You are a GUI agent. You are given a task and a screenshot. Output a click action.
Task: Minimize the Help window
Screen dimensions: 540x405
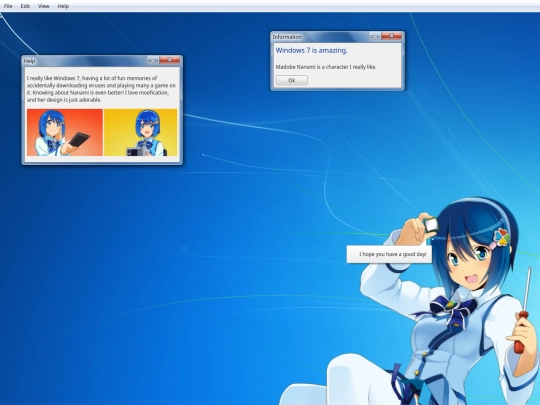153,61
